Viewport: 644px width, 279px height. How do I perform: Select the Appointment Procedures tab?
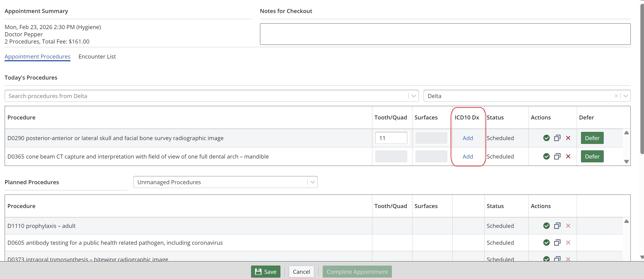[38, 57]
